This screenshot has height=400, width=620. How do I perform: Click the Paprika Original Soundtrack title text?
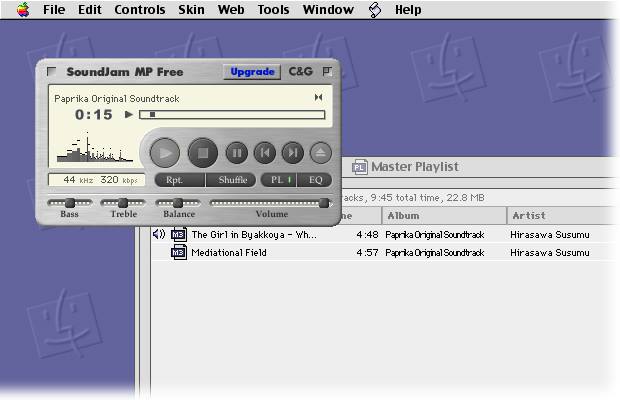pyautogui.click(x=117, y=98)
